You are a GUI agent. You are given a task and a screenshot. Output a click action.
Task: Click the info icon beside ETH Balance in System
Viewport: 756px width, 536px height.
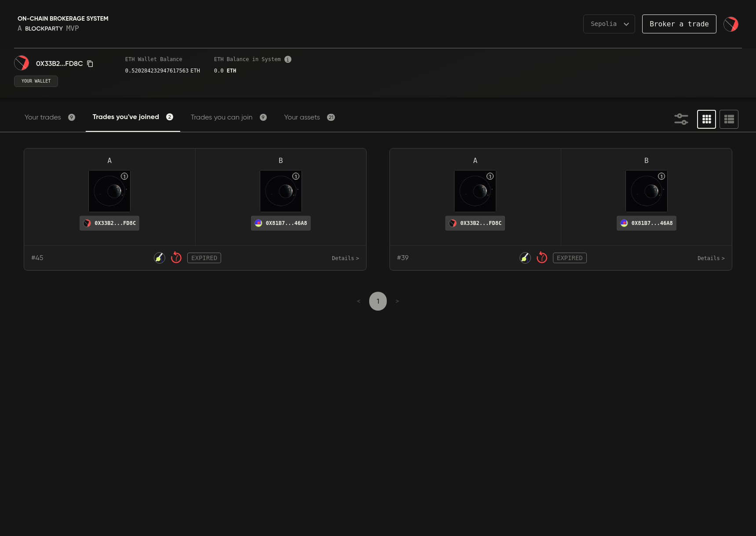click(x=288, y=59)
